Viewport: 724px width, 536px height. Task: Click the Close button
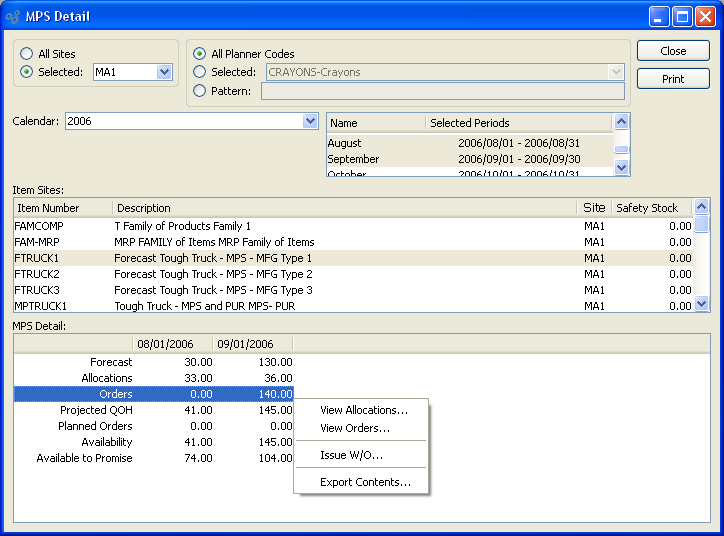coord(673,51)
